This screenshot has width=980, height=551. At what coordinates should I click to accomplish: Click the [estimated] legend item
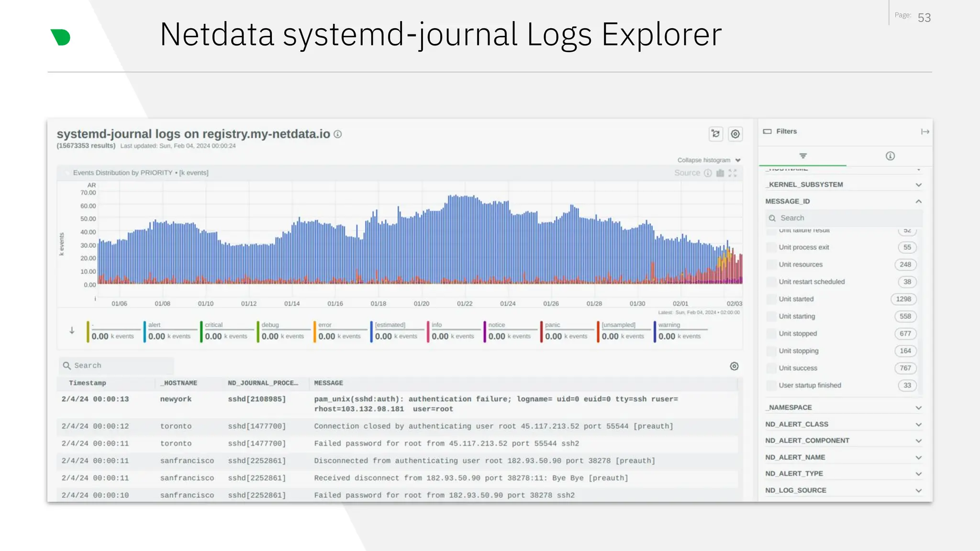tap(396, 331)
